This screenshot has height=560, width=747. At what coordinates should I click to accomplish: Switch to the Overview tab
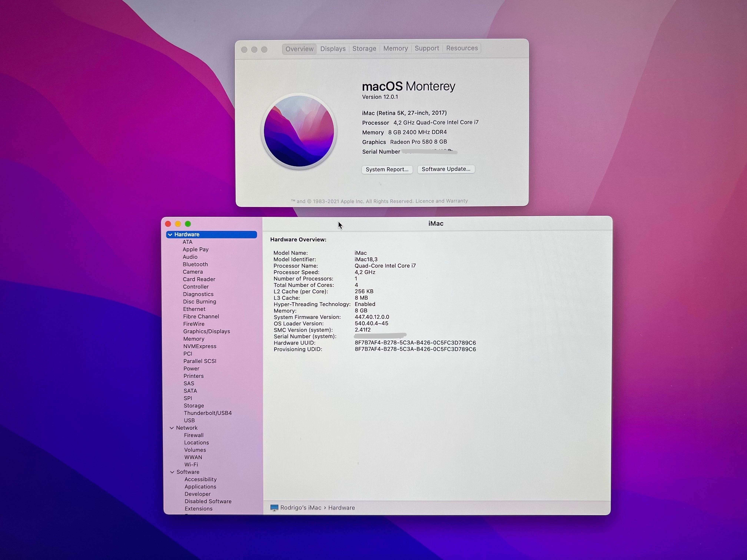300,49
